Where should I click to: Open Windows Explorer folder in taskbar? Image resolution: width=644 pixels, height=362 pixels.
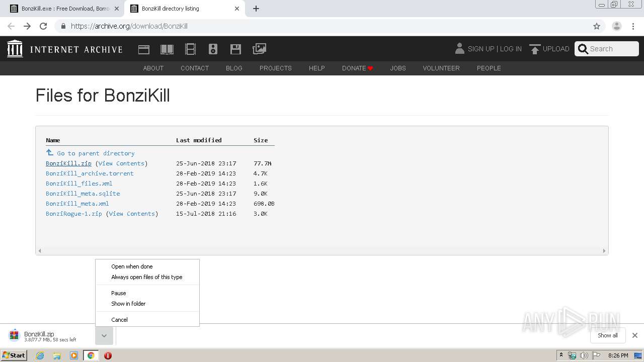57,355
